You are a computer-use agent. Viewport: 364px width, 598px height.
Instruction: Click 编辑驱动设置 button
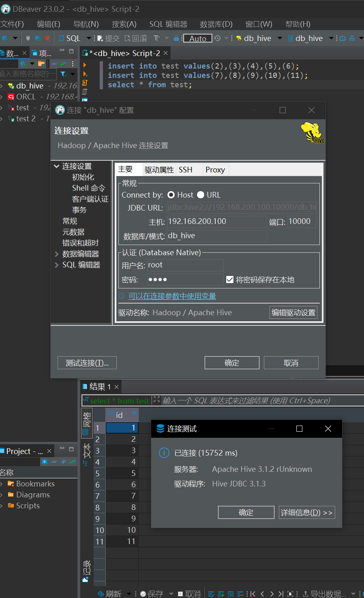tap(293, 312)
